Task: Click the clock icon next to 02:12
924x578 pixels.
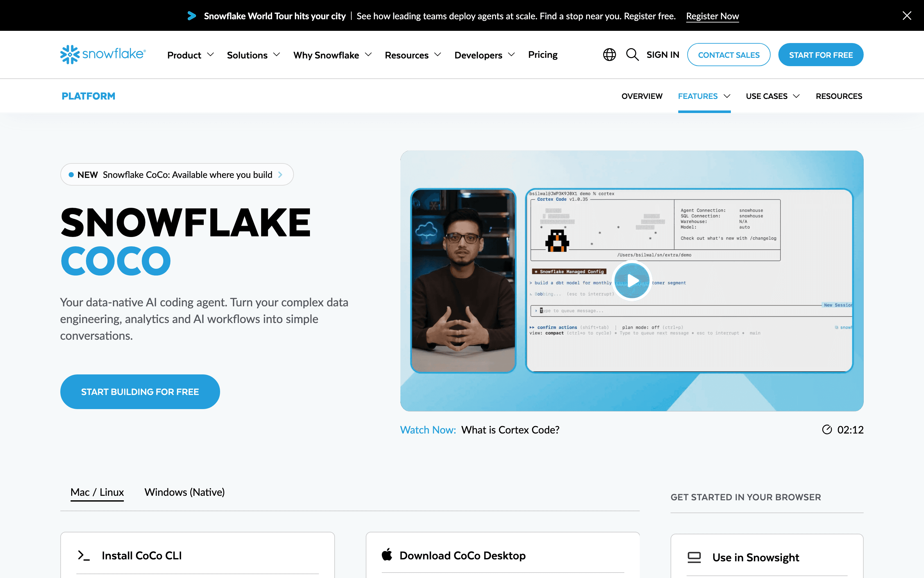Action: (x=827, y=430)
